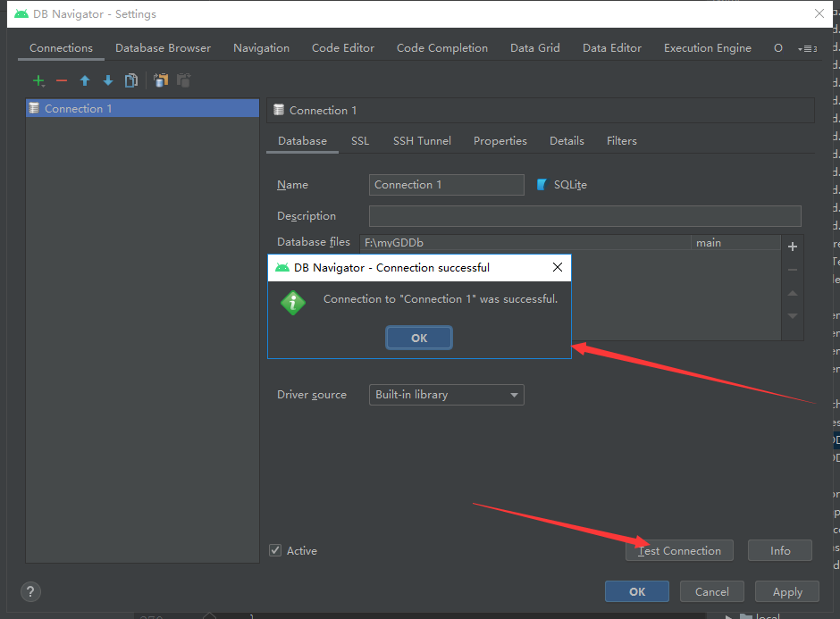Click the Test Connection button

pyautogui.click(x=678, y=550)
